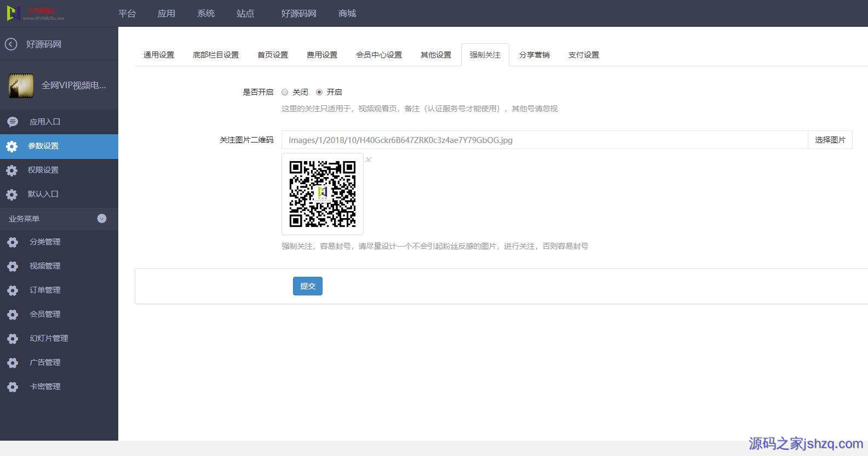Switch to the 其他设置 tab

(436, 55)
